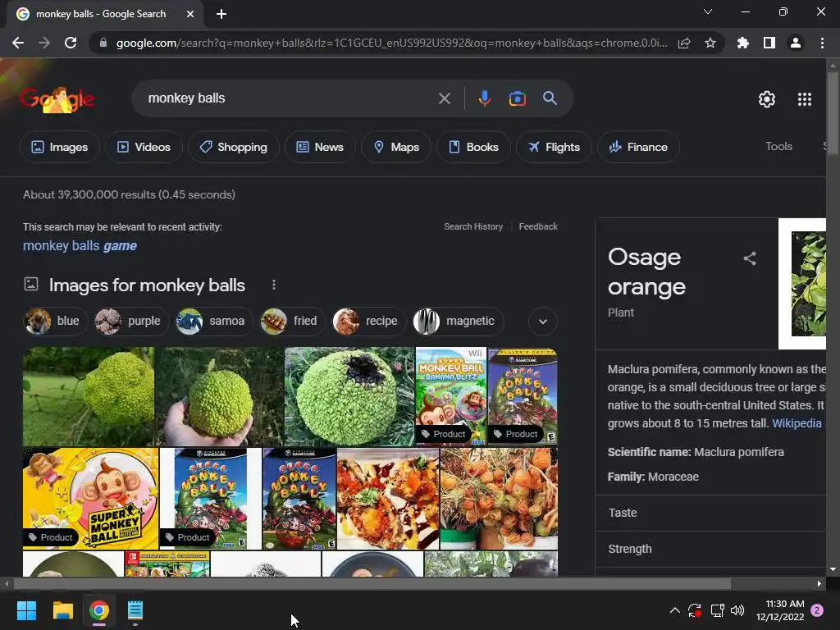Open File Explorer from taskbar
840x630 pixels.
coord(62,610)
